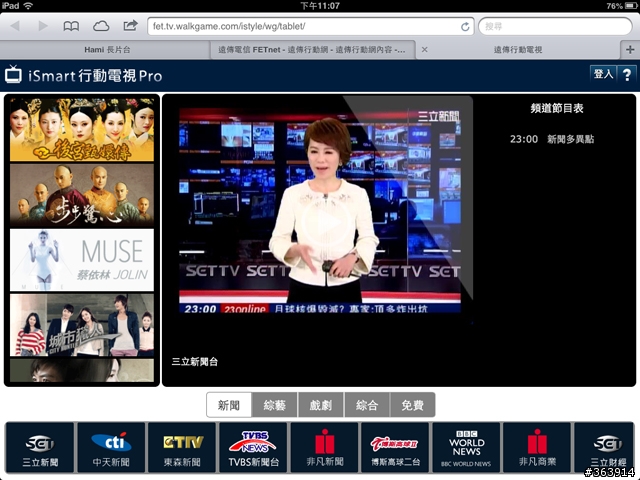
Task: Reload page with refresh icon
Action: [x=465, y=27]
